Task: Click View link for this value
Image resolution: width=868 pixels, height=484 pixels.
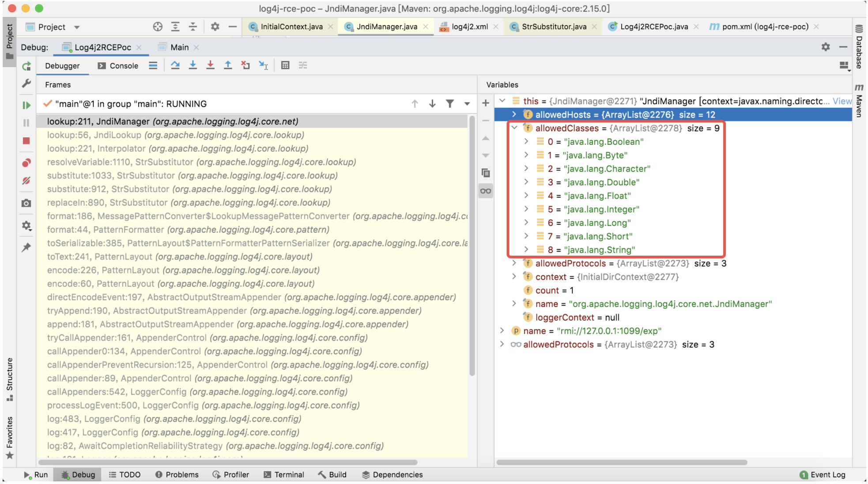Action: [842, 101]
